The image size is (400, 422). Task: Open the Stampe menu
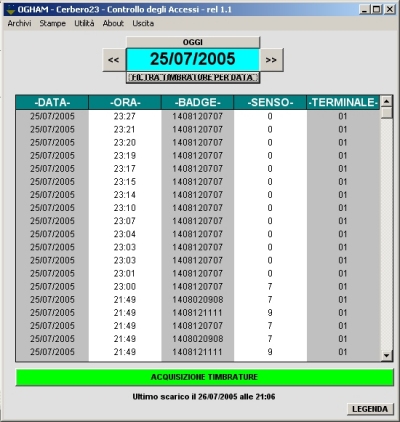52,23
